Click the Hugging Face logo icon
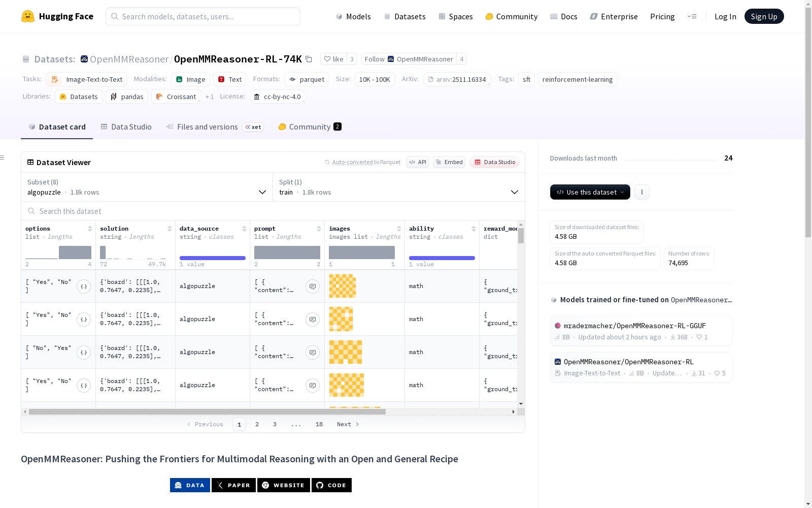This screenshot has width=812, height=508. click(x=28, y=16)
